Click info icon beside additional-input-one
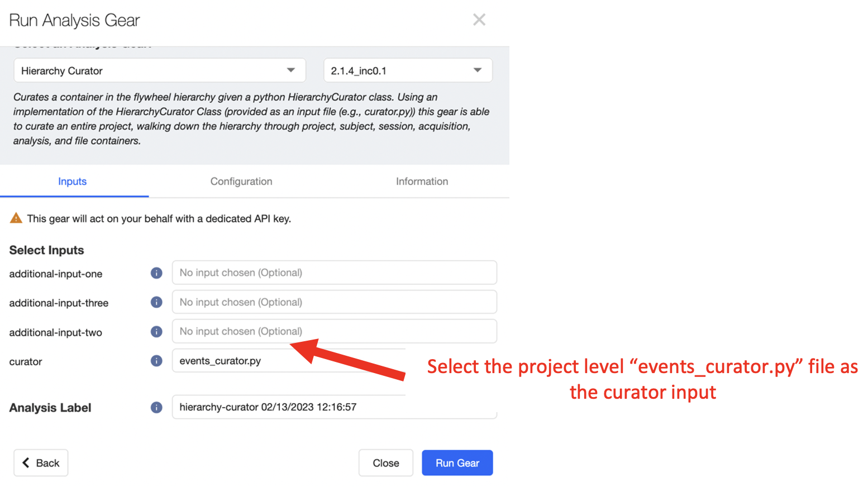This screenshot has width=868, height=487. [156, 273]
